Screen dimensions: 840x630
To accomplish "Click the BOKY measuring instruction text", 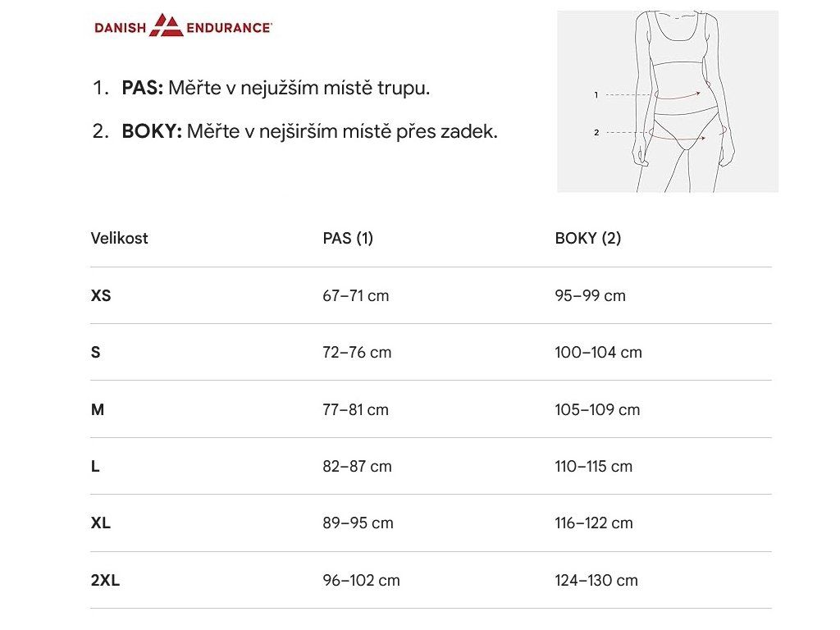I will [x=309, y=131].
